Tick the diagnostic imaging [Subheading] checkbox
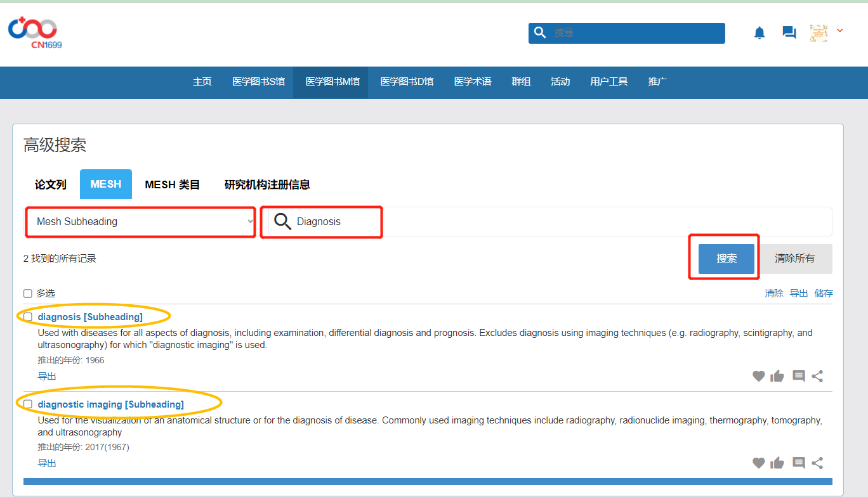868x497 pixels. click(28, 404)
